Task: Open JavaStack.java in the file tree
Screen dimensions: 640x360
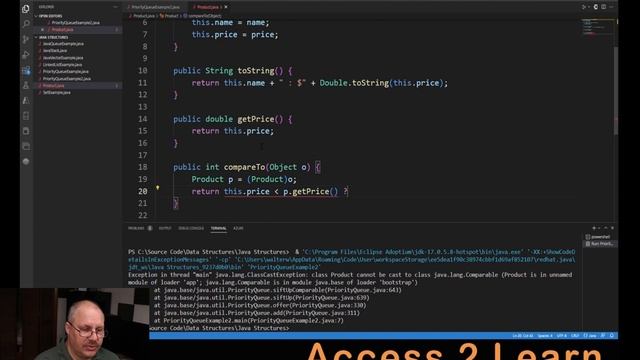Action: [x=55, y=51]
